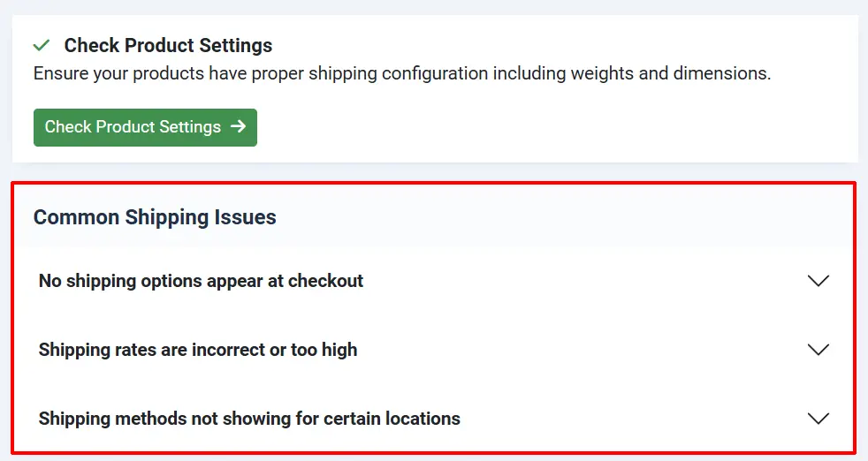Open the green Check Product Settings button

145,127
